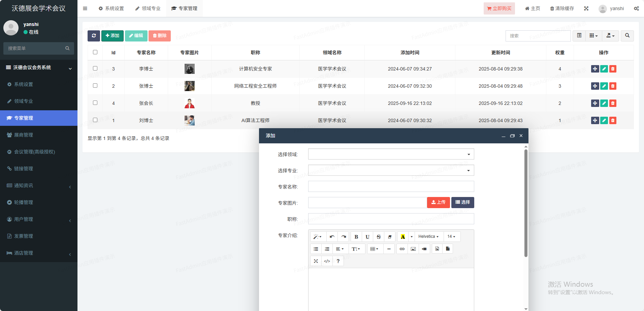The image size is (644, 311).
Task: Click the red 上传 upload button
Action: pos(438,202)
